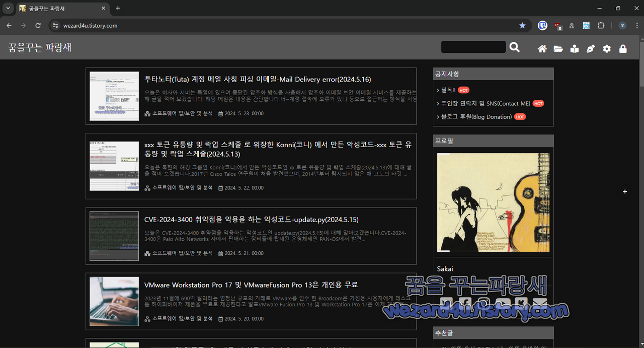Bookmark this page with the star icon
The image size is (644, 348).
[522, 25]
